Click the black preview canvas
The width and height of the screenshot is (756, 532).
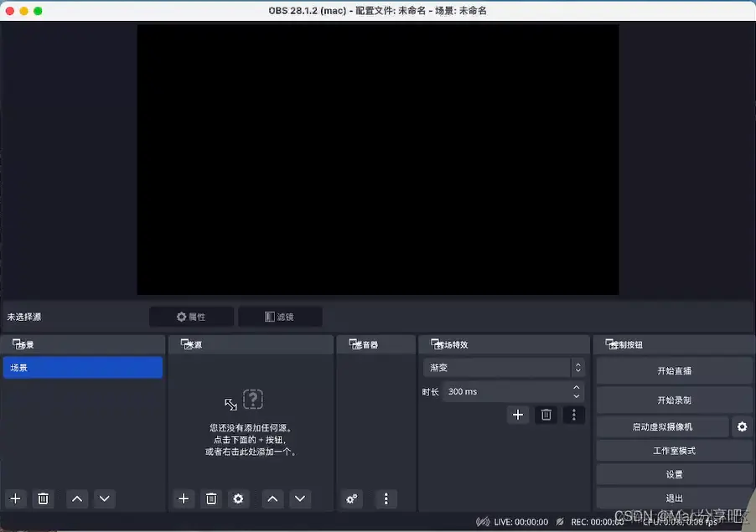click(378, 159)
